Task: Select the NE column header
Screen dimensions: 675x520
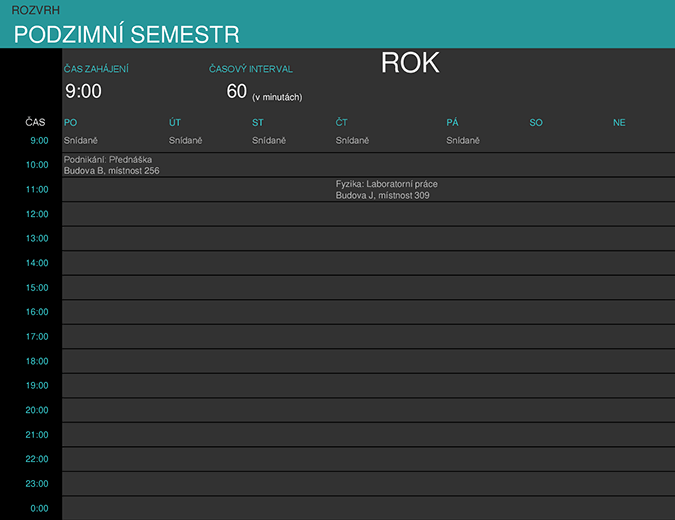Action: click(x=619, y=122)
